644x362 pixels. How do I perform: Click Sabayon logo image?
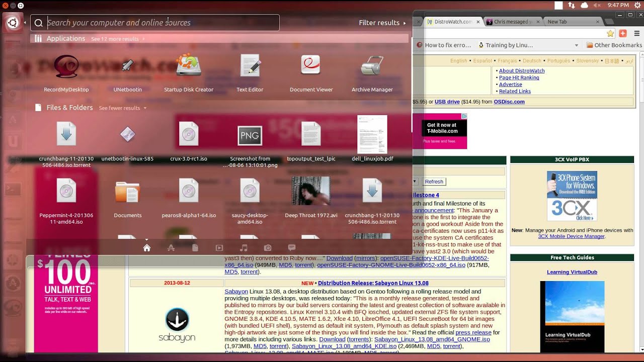(177, 325)
